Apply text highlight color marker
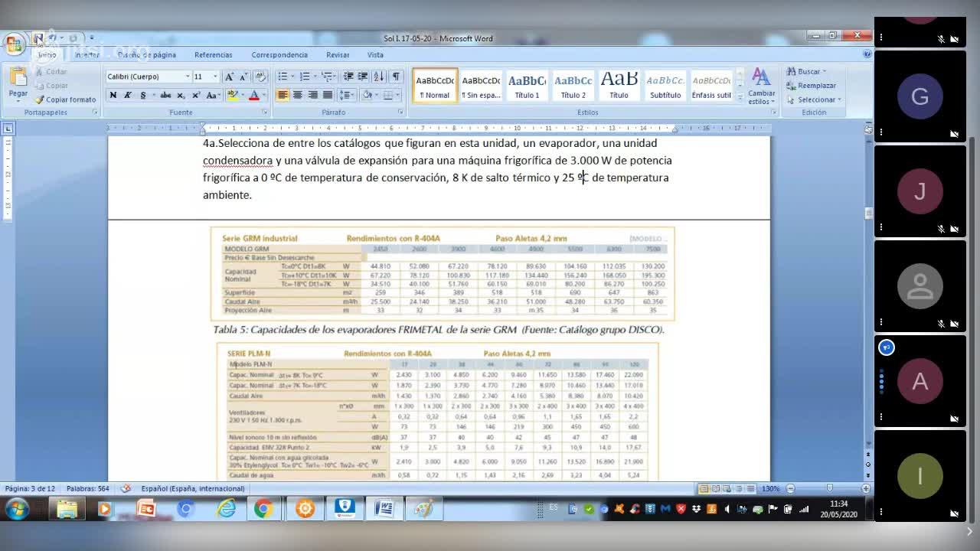Viewport: 980px width, 551px height. tap(232, 96)
